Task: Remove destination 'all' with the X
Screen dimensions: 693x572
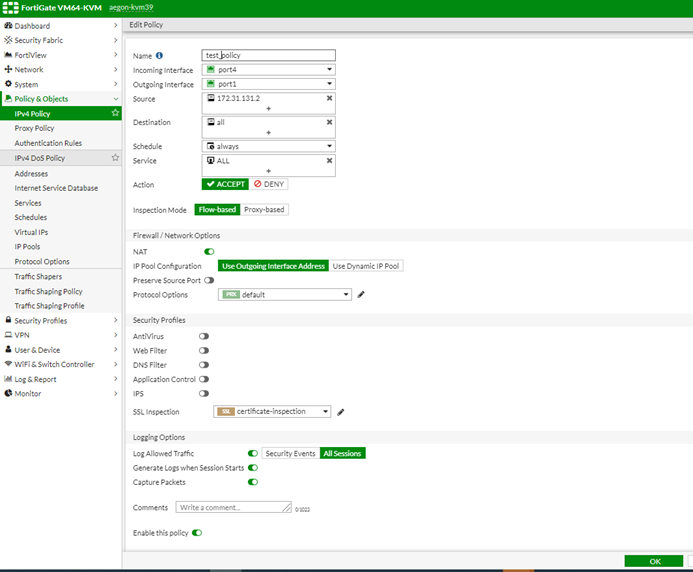Action: (329, 122)
